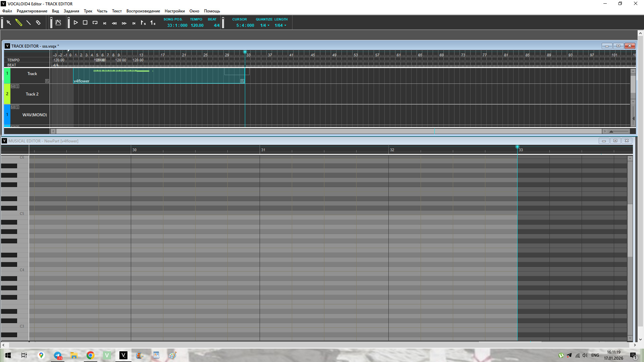Viewport: 644px width, 362px height.
Task: Select the Eraser tool
Action: coord(38,23)
